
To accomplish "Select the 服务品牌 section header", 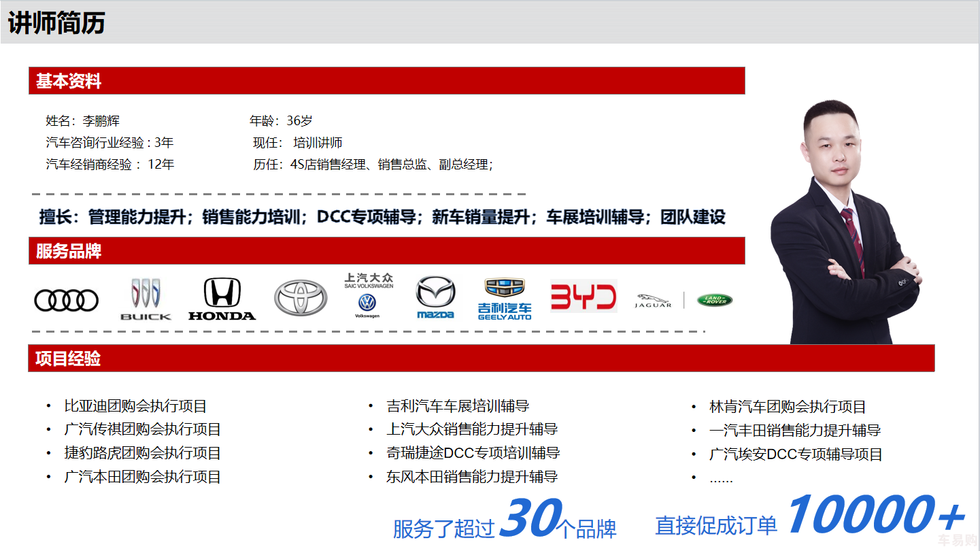I will [387, 250].
